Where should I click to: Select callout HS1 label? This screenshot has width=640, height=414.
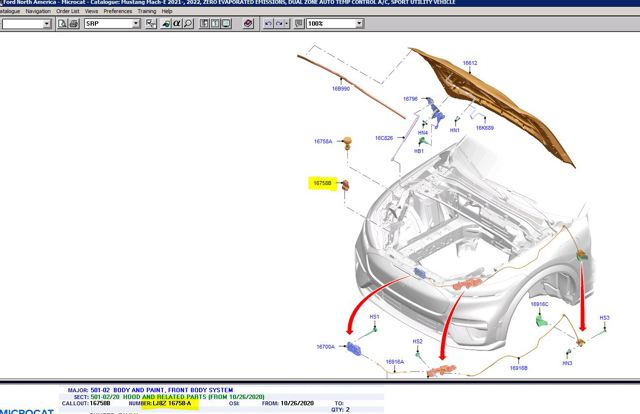pos(374,317)
